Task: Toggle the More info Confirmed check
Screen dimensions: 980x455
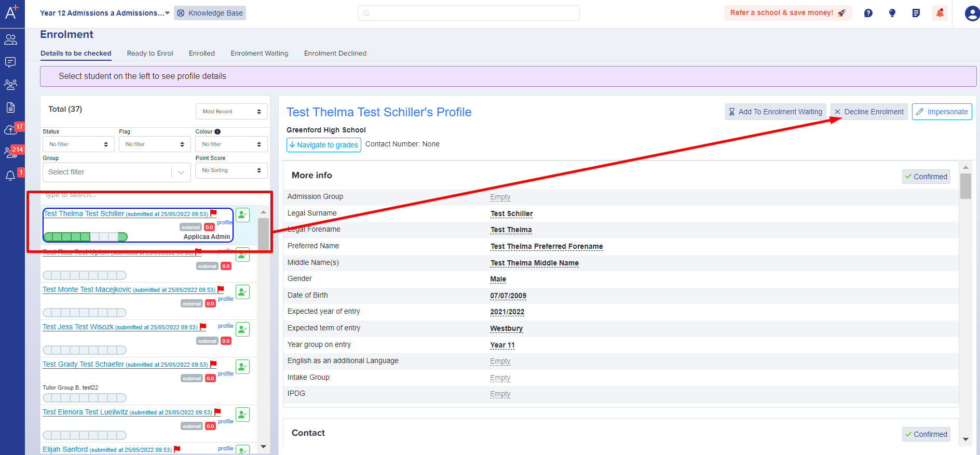Action: click(x=926, y=177)
